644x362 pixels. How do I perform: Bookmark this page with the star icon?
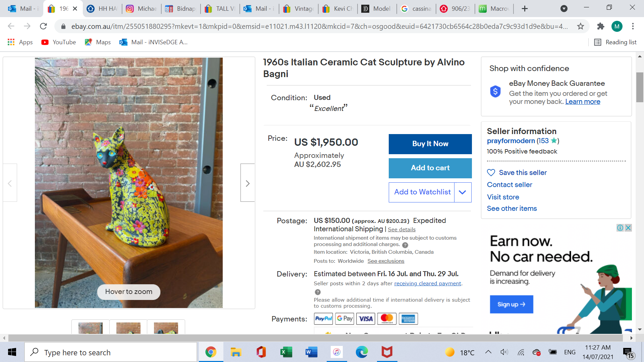[x=581, y=26]
